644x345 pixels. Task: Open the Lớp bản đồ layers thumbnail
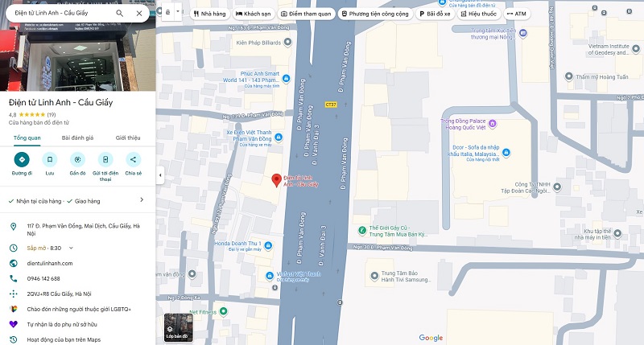coord(178,327)
